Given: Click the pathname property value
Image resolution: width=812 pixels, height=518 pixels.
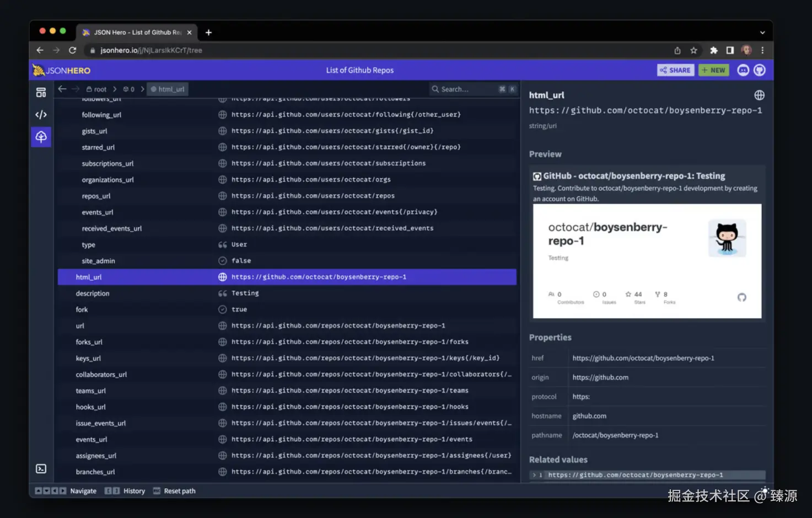Looking at the screenshot, I should tap(615, 435).
